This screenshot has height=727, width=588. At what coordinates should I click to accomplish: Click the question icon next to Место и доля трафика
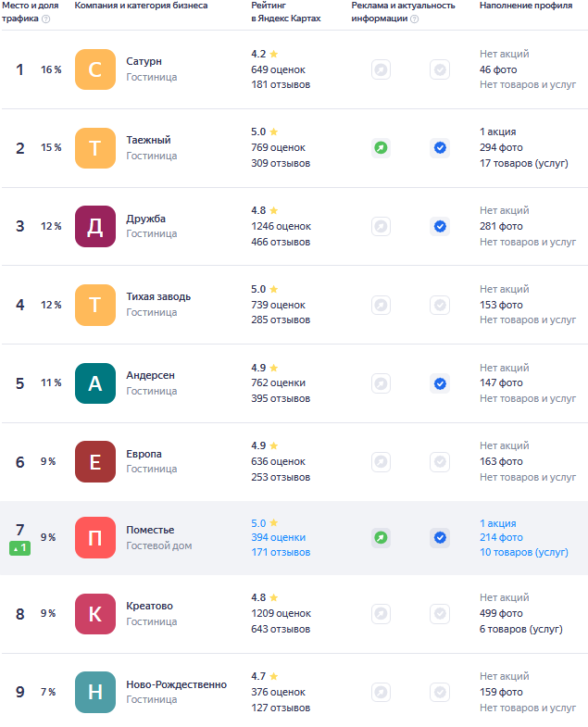(x=45, y=19)
